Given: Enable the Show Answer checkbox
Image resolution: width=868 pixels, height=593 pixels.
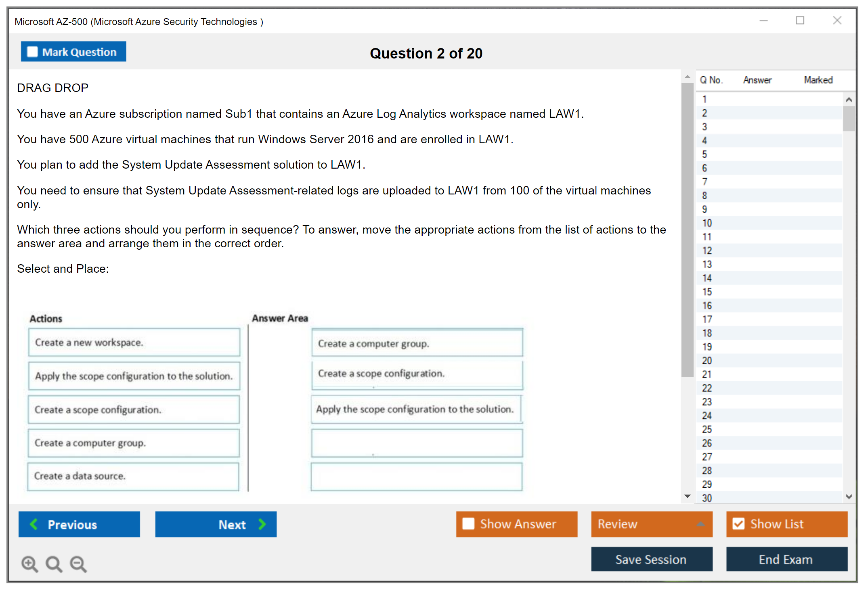Looking at the screenshot, I should 468,524.
